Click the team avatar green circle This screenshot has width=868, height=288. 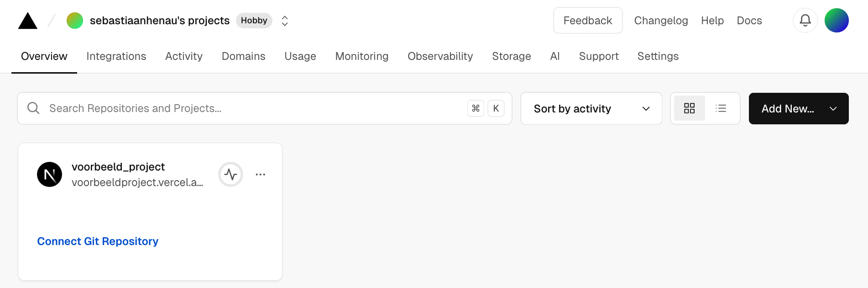click(x=75, y=21)
